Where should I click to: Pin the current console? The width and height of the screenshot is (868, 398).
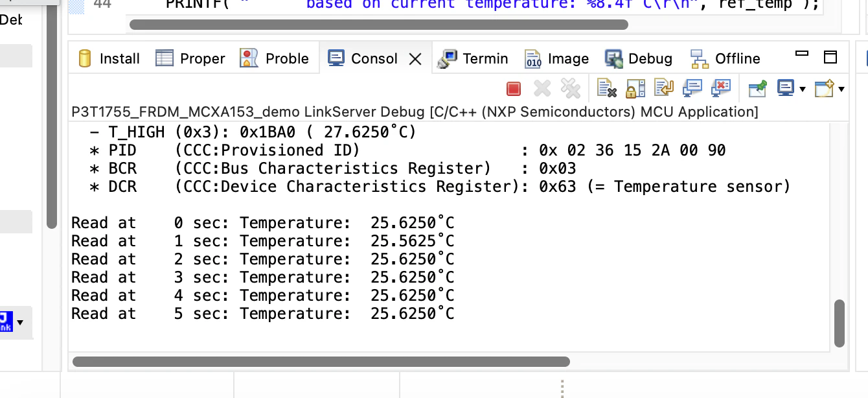point(757,89)
